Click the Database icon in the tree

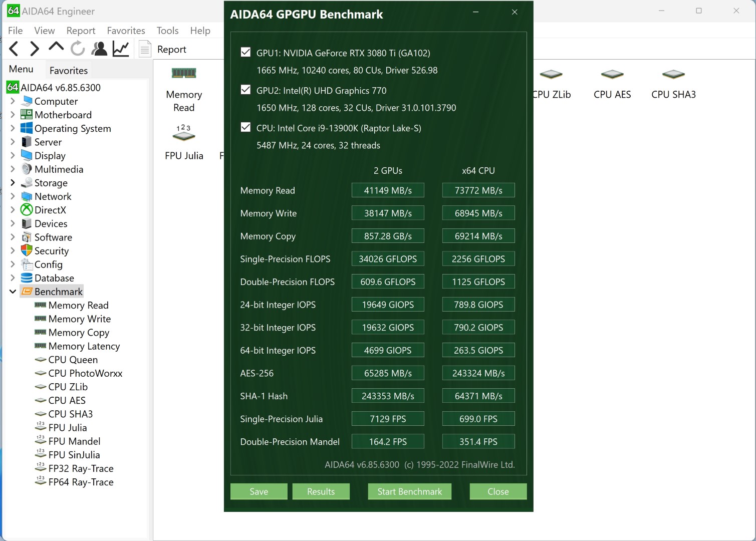27,278
